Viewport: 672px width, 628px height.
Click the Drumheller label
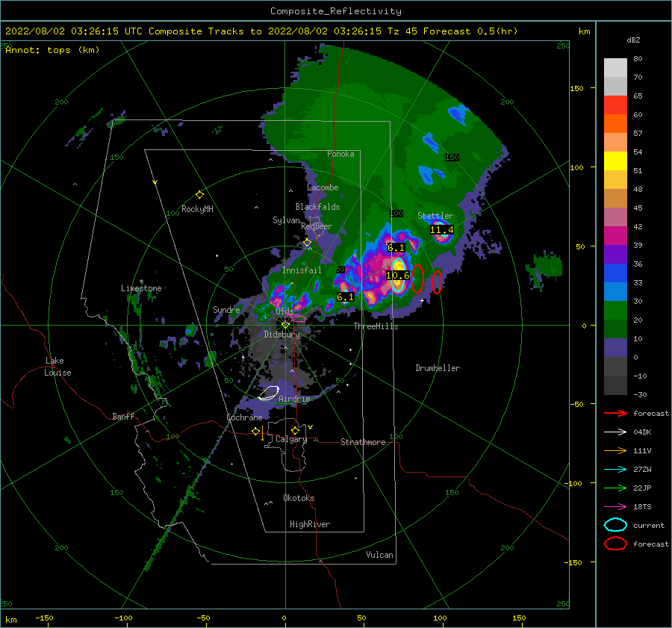(x=438, y=368)
